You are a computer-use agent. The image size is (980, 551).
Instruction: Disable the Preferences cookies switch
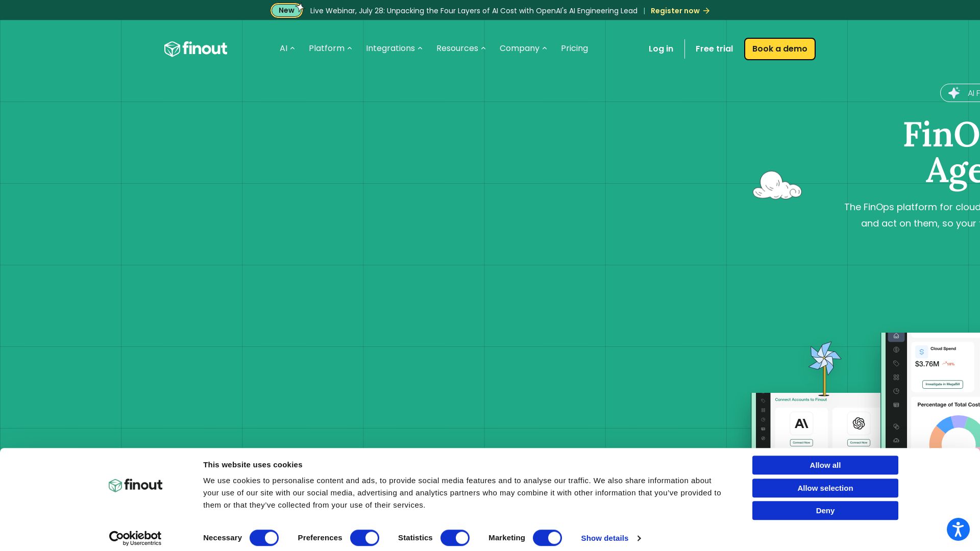point(364,538)
